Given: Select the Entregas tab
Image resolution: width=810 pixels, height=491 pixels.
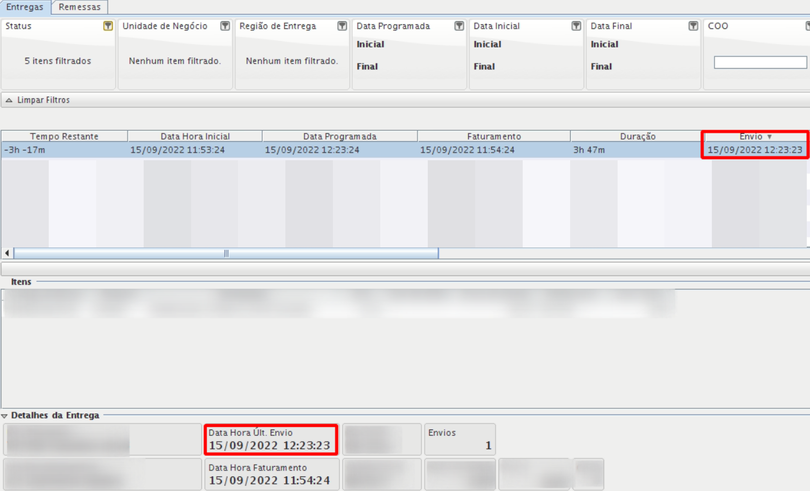Looking at the screenshot, I should tap(25, 7).
